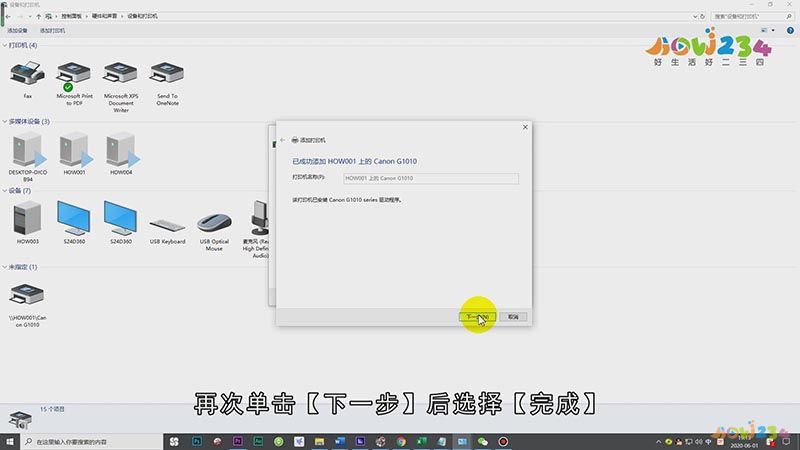Collapse the printers group (4)
The width and height of the screenshot is (800, 450).
pyautogui.click(x=5, y=45)
